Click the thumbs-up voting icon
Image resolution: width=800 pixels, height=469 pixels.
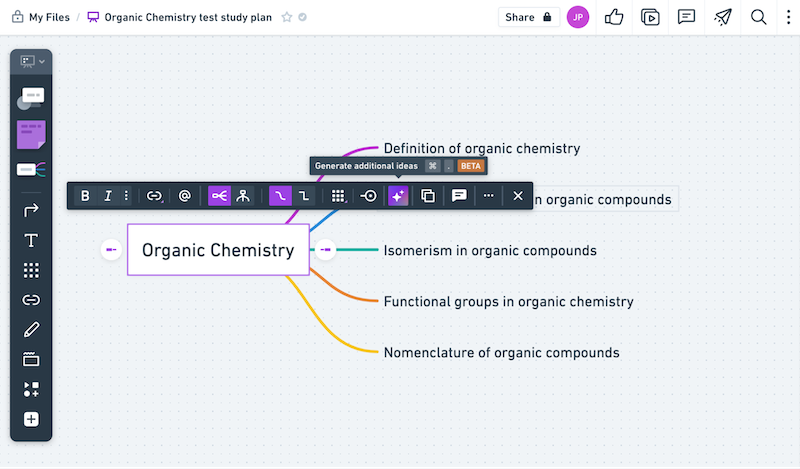tap(614, 17)
